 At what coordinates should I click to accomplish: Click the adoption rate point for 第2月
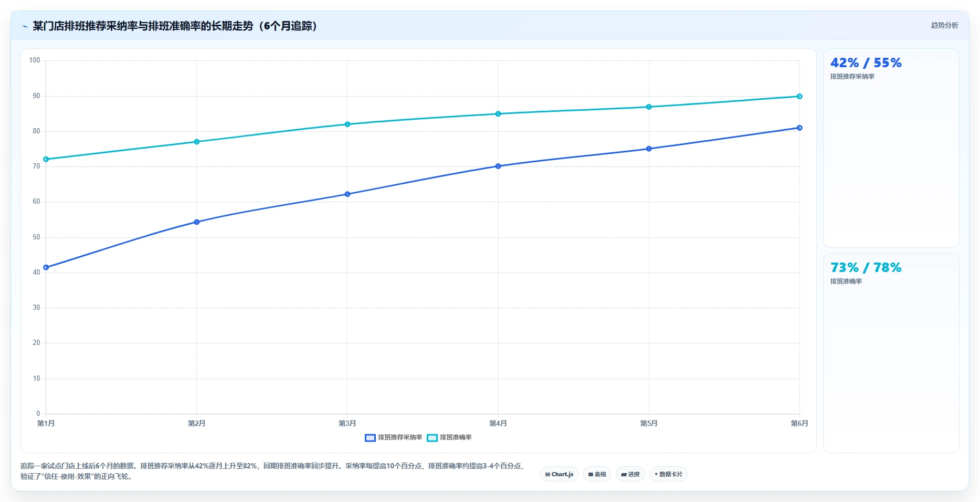[x=197, y=222]
